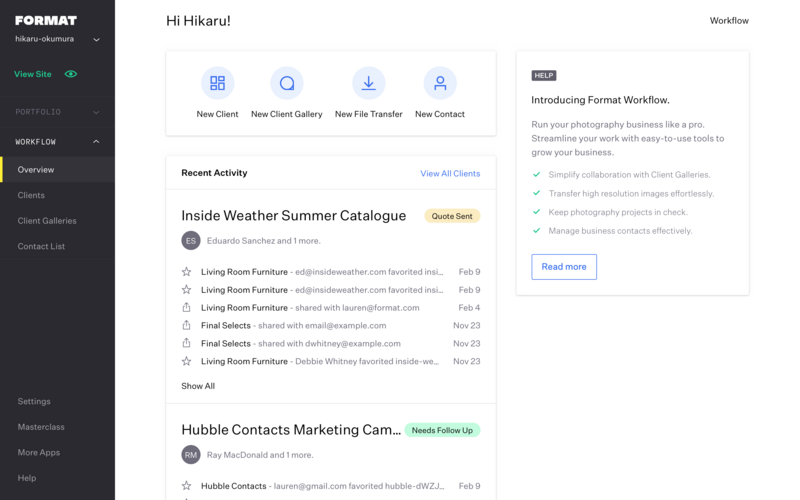This screenshot has height=500, width=800.
Task: Collapse the Workflow section chevron
Action: click(x=96, y=142)
